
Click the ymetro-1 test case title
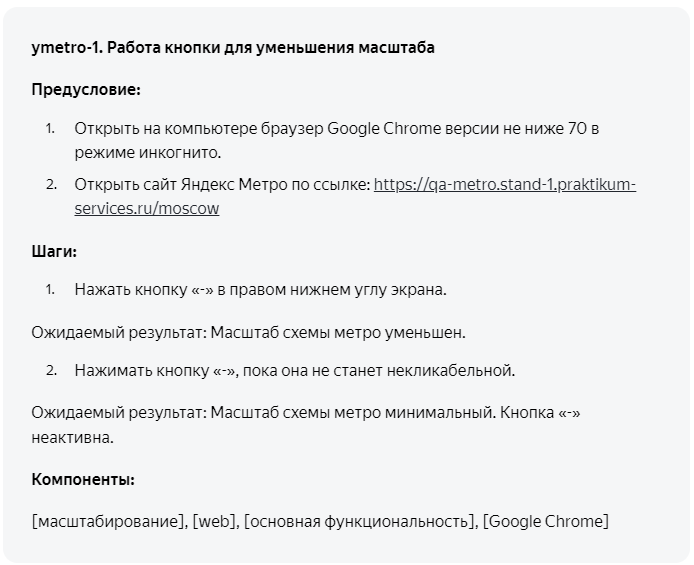[233, 47]
